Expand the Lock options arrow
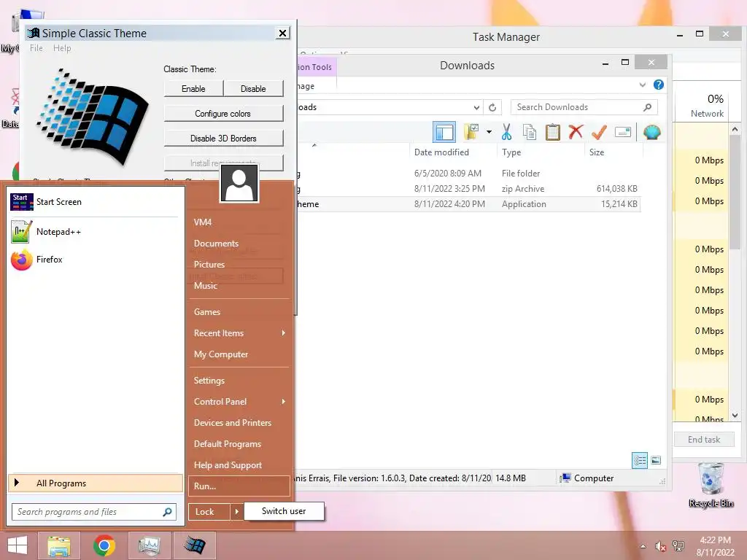This screenshot has height=560, width=747. click(x=236, y=512)
